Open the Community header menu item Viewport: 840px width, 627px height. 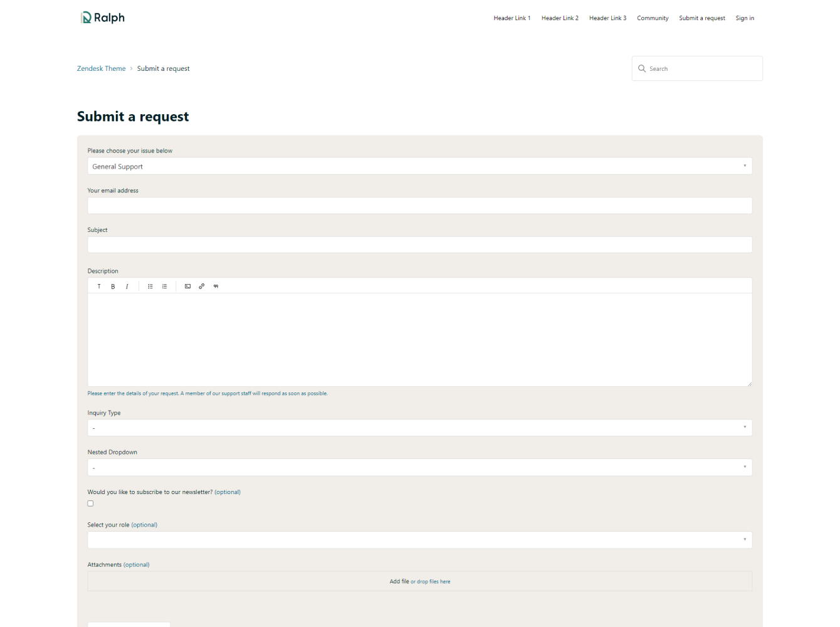(x=653, y=18)
